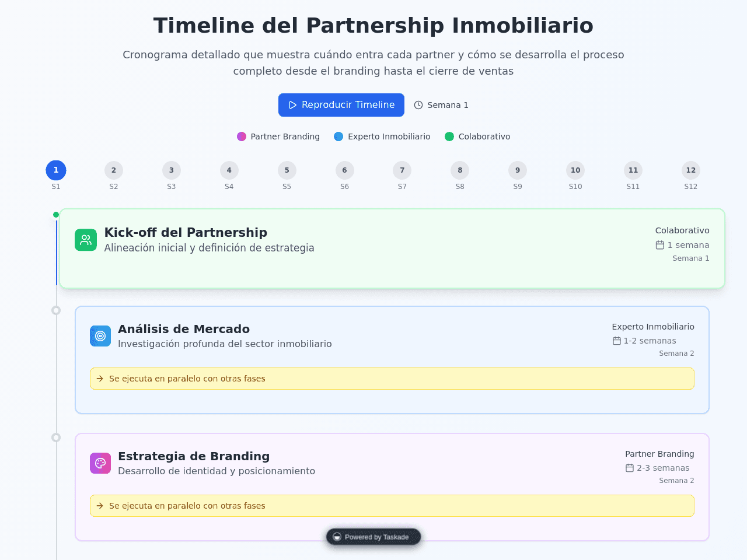747x560 pixels.
Task: Select week 4 marker
Action: tap(229, 170)
